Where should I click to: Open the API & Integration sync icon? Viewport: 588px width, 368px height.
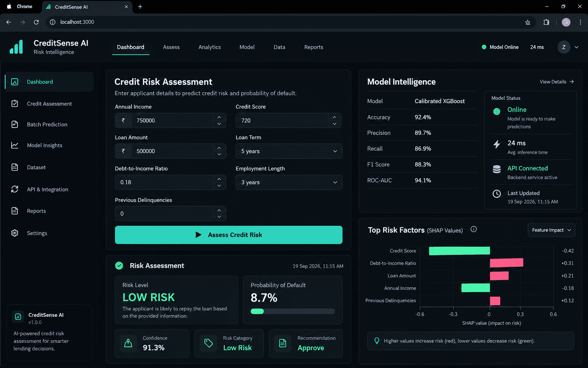click(15, 189)
